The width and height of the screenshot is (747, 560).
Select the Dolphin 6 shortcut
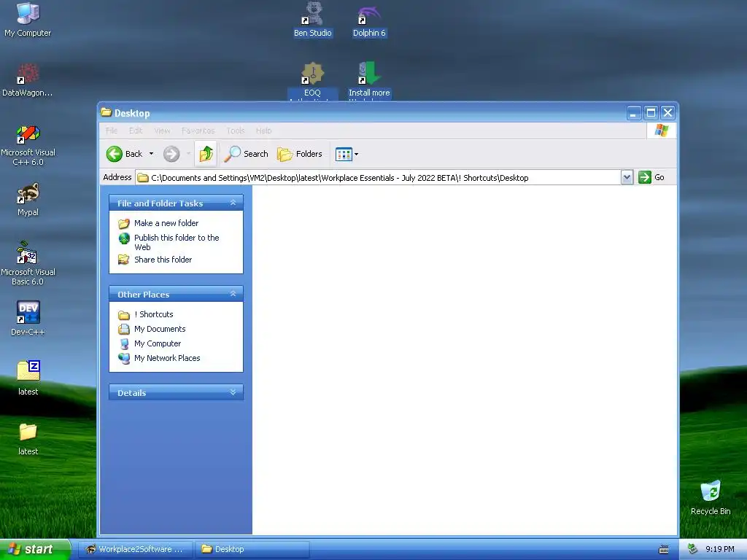(369, 20)
